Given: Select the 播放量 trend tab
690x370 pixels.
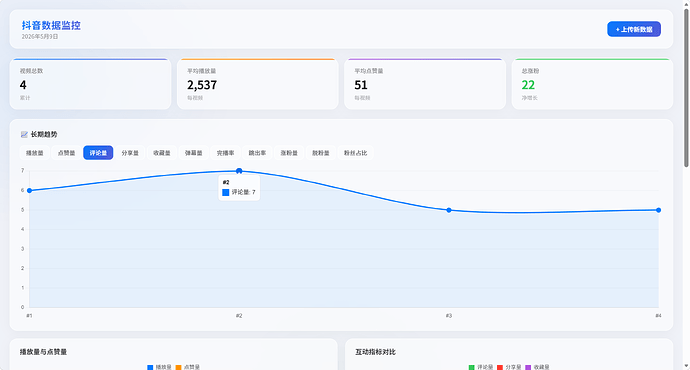Looking at the screenshot, I should click(35, 153).
